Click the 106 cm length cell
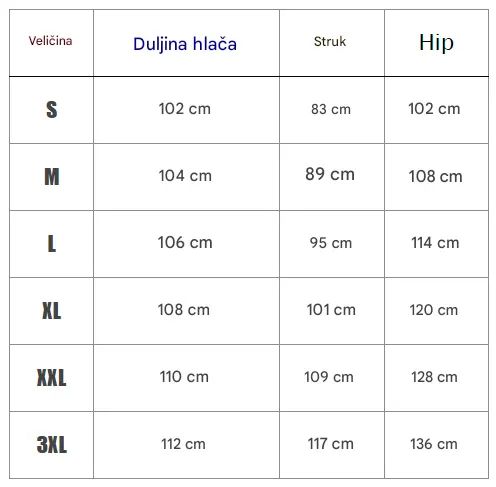The image size is (496, 487). [185, 243]
